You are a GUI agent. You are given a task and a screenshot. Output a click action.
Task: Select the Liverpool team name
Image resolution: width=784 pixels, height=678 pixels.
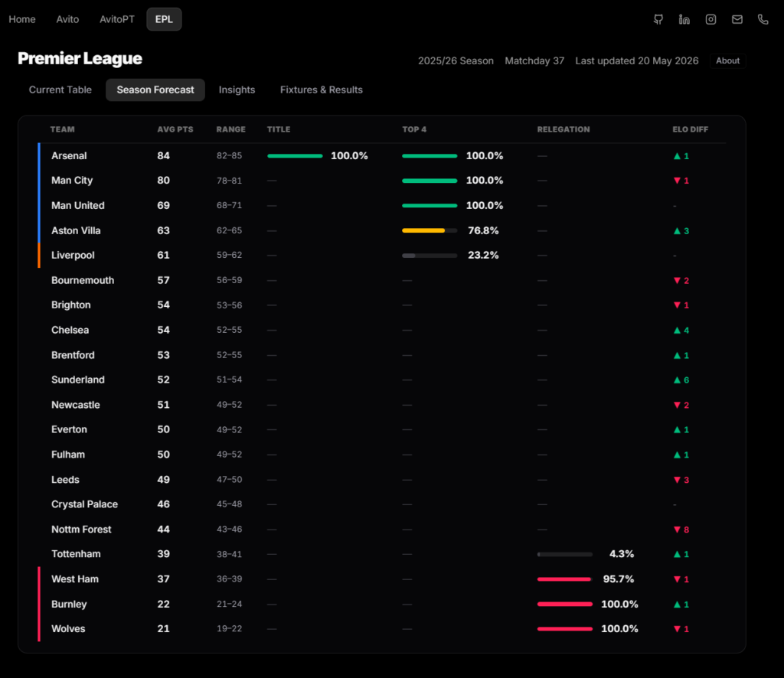(73, 256)
